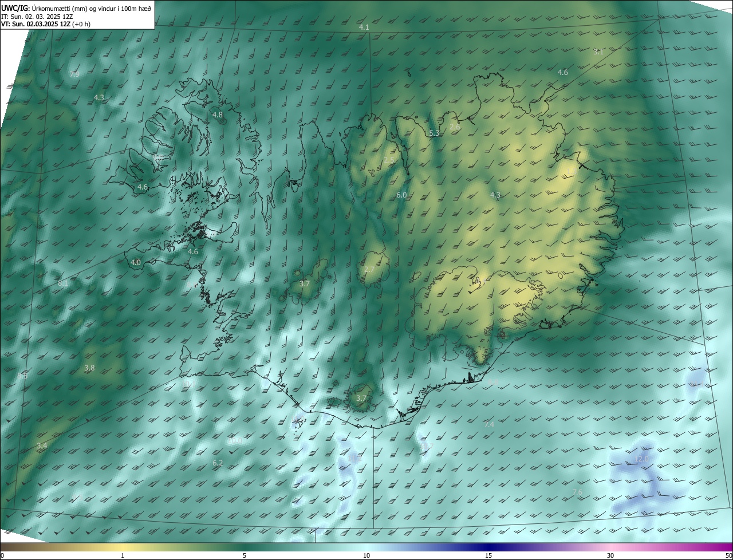Click the '30' tick on the color scale
This screenshot has width=733, height=560.
[610, 555]
